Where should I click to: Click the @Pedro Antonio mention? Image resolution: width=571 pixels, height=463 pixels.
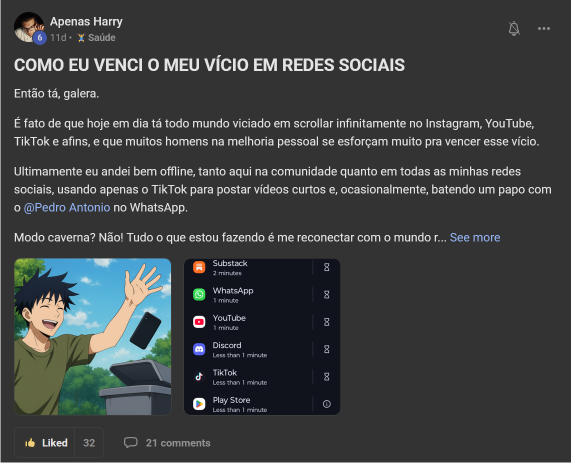[67, 208]
